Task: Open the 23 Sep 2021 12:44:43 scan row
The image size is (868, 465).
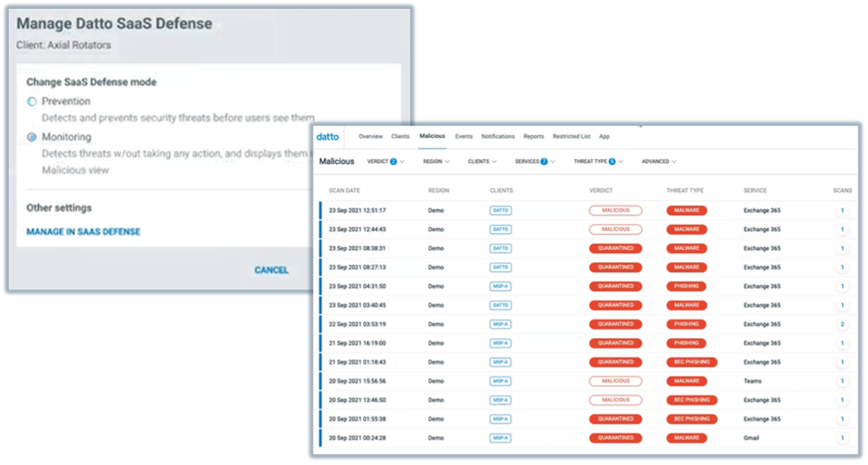Action: (x=587, y=229)
